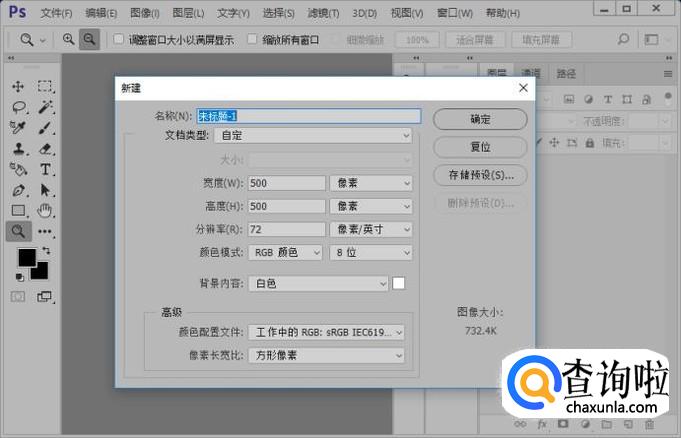Select the Horizontal Type tool

pos(46,170)
